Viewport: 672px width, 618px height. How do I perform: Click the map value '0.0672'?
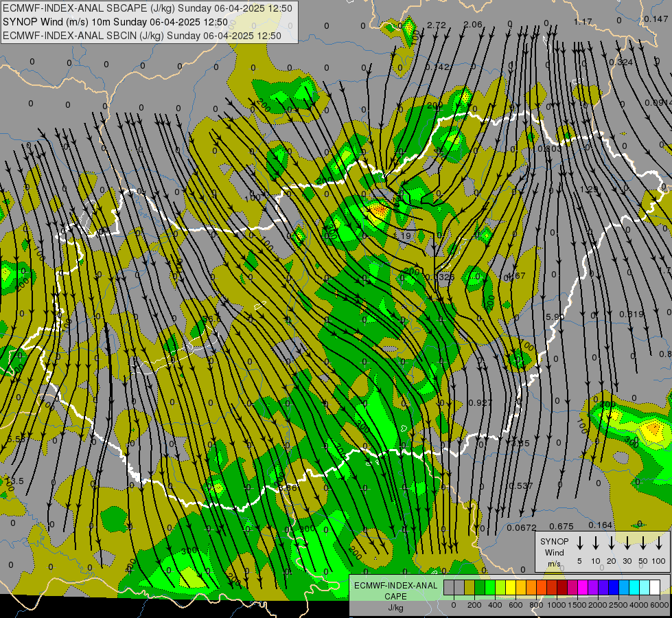[x=521, y=527]
